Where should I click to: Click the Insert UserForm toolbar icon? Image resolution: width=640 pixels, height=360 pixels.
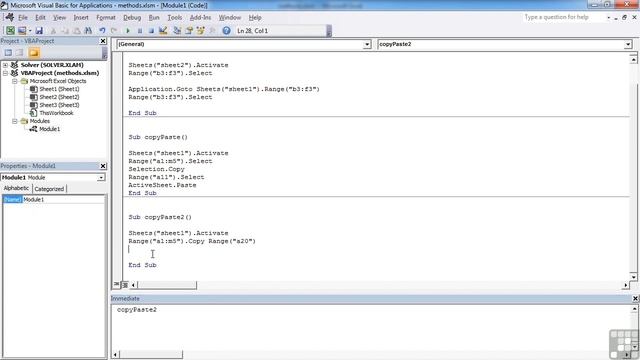(22, 31)
